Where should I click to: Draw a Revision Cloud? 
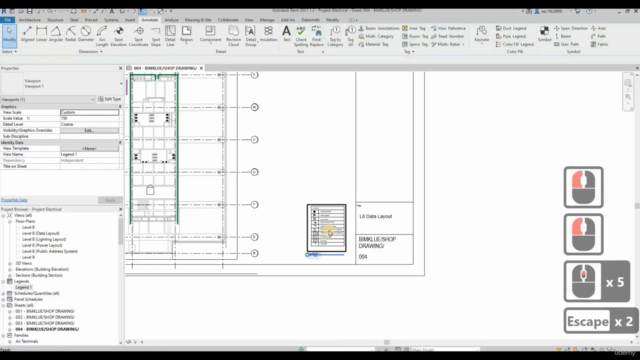pos(233,36)
